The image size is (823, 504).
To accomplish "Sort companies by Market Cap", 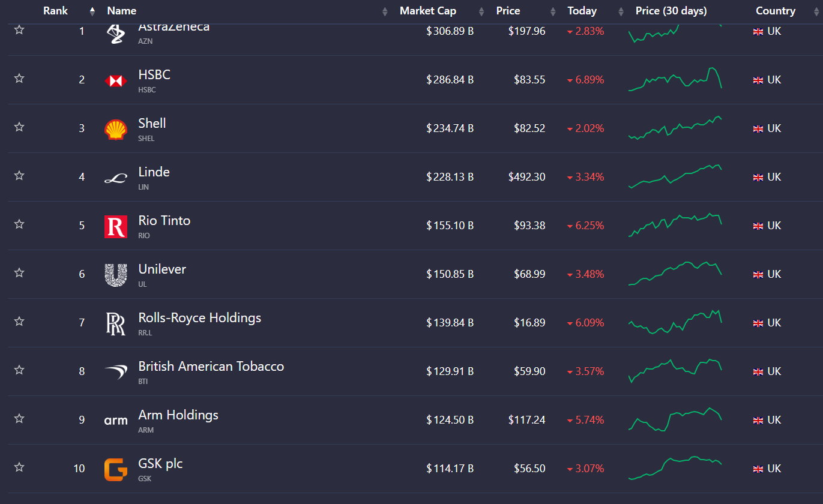I will coord(428,11).
